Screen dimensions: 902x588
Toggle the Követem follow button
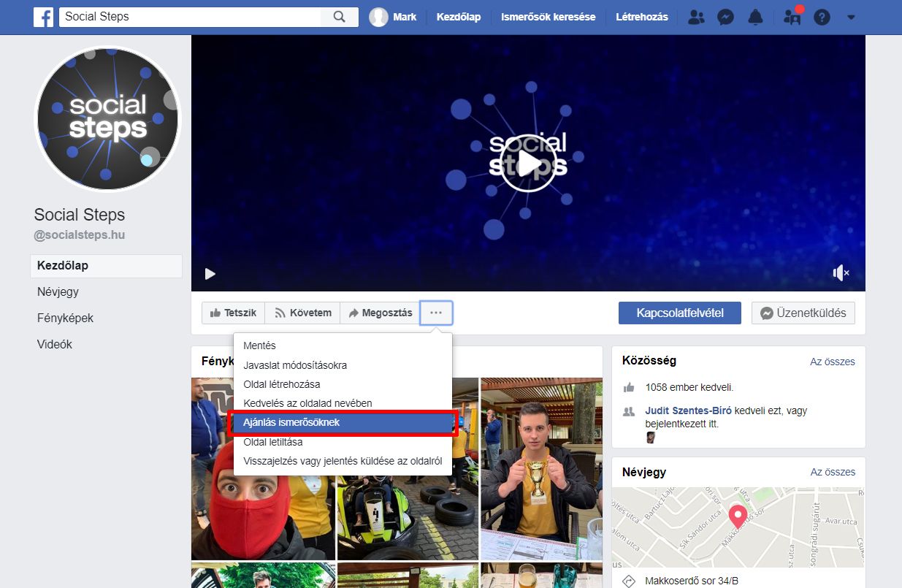click(x=302, y=313)
